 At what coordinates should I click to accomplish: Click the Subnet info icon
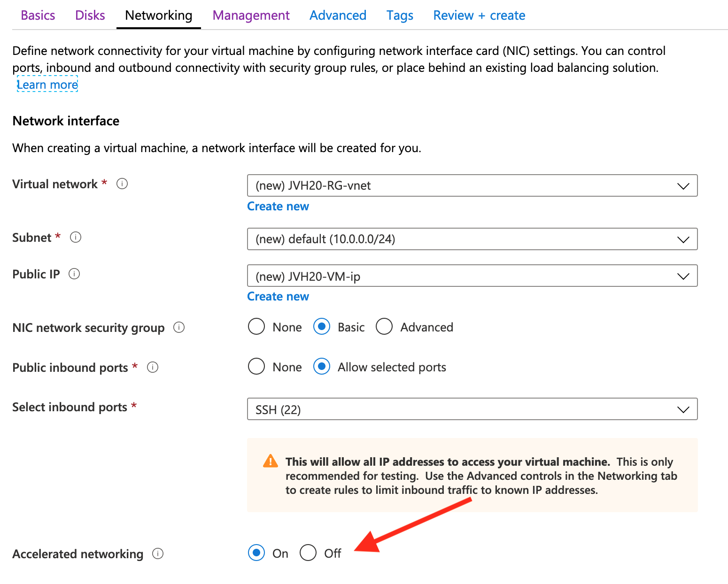pos(76,237)
